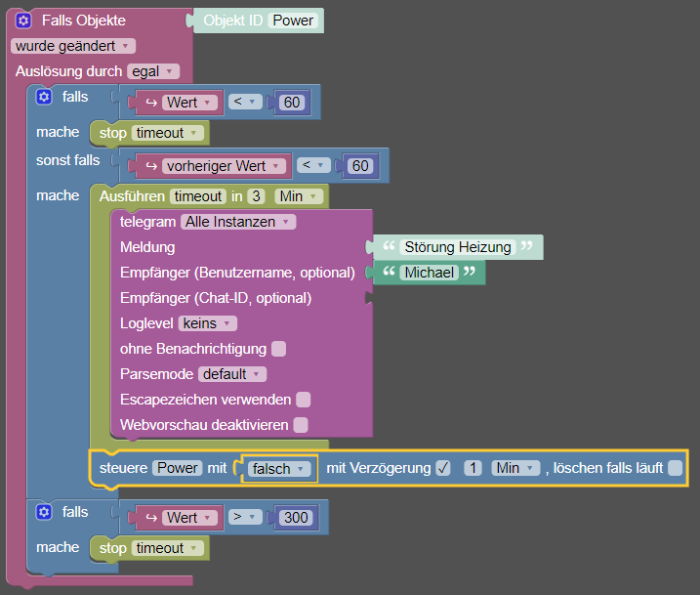Uncheck 'mit Verzögerung' checkbox

pyautogui.click(x=443, y=468)
